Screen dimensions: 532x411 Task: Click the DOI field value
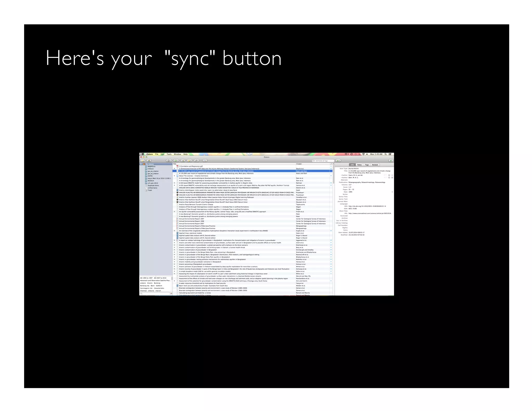[x=367, y=206]
